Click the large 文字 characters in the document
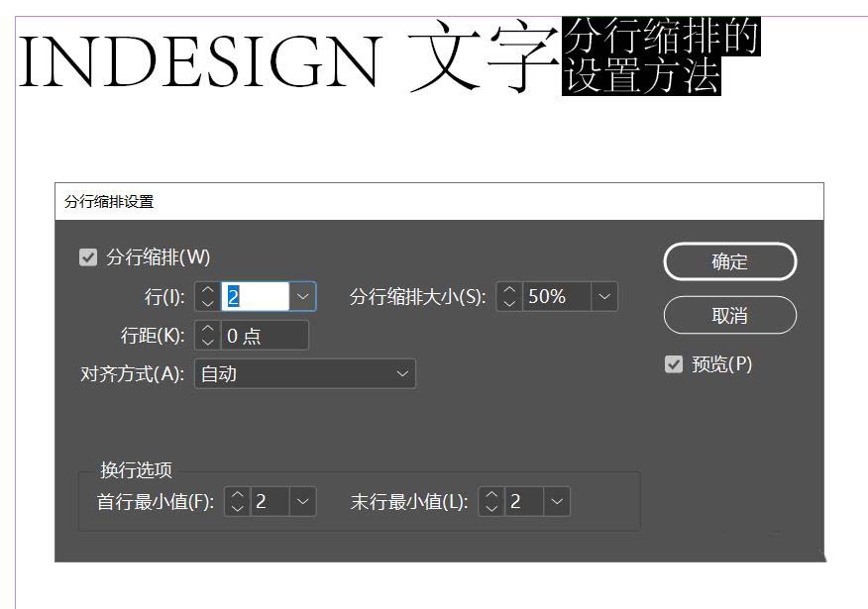 pyautogui.click(x=484, y=57)
